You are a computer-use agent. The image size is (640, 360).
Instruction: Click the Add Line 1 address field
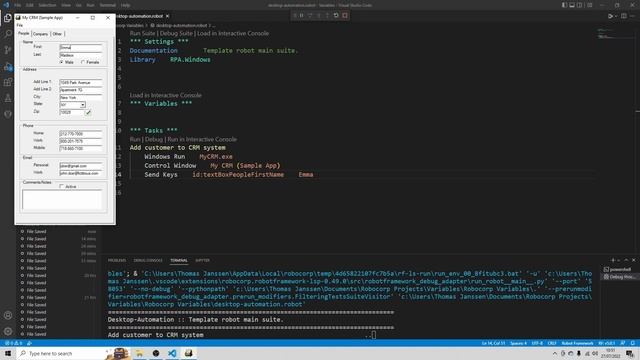(x=81, y=82)
